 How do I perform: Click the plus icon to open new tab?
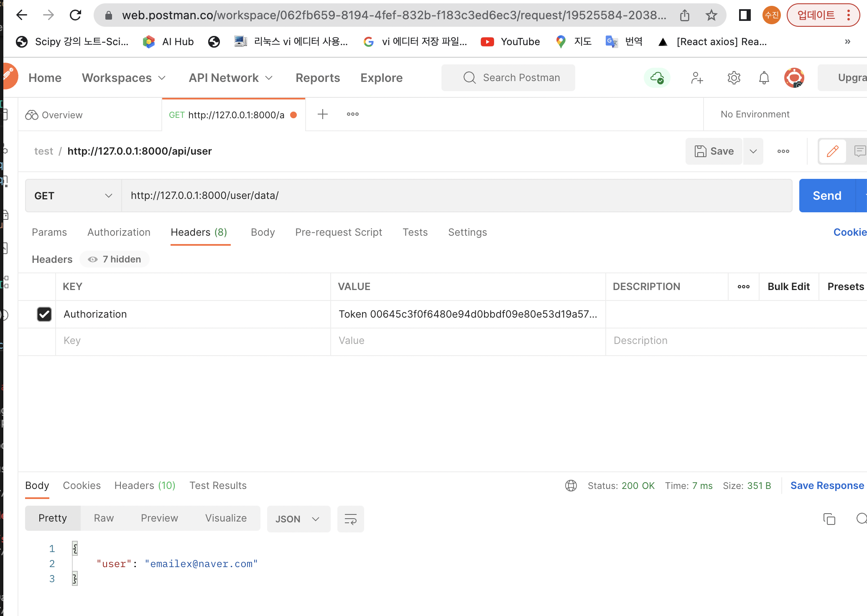pos(322,114)
